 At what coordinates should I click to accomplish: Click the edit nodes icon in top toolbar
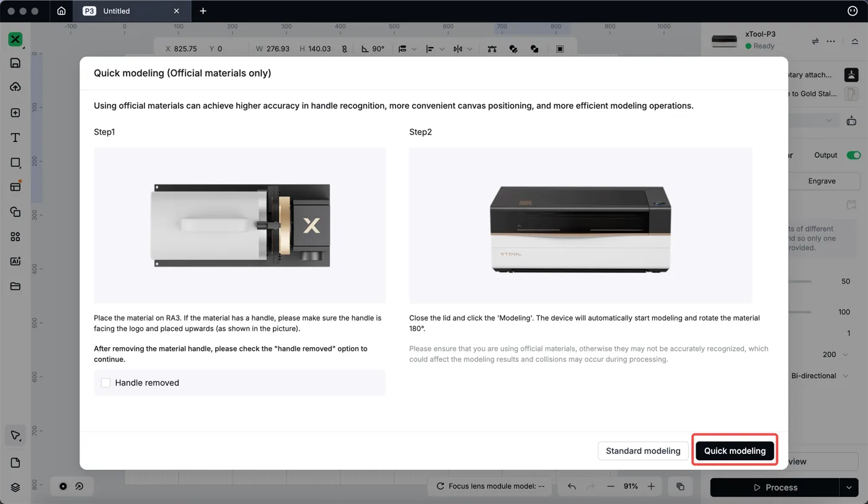[492, 49]
